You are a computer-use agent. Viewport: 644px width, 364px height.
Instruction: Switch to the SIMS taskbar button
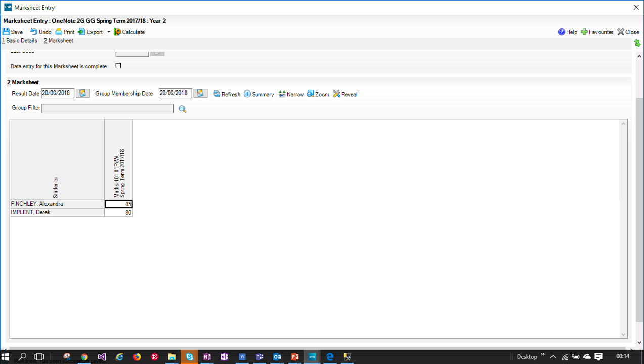(312, 357)
